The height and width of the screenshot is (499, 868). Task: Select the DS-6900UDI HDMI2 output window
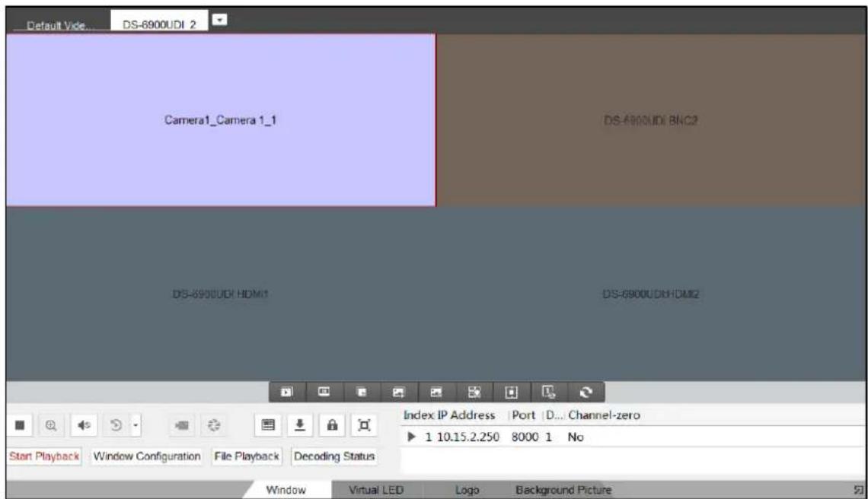650,294
